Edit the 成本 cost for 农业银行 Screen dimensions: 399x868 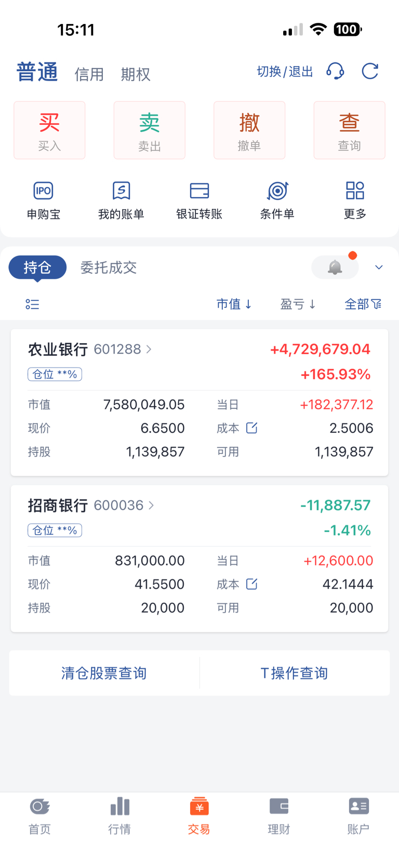click(x=251, y=428)
